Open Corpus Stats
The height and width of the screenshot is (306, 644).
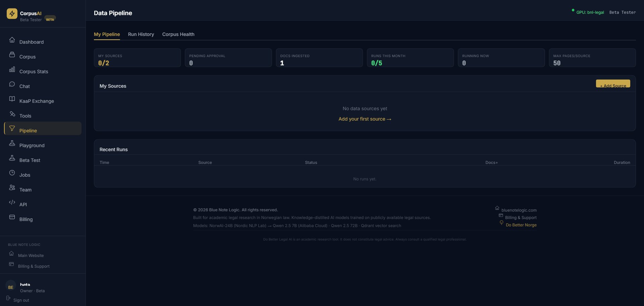click(33, 71)
